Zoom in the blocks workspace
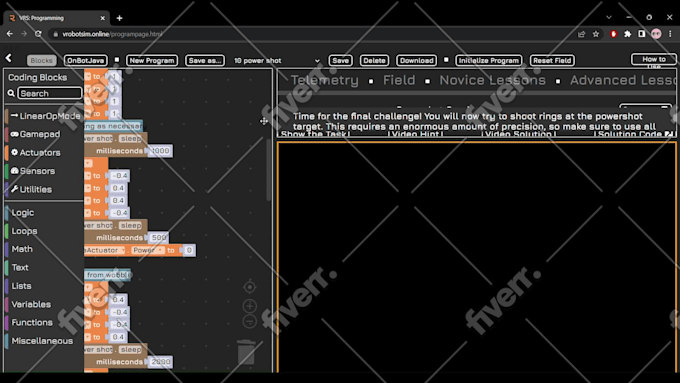680x383 pixels. click(249, 306)
